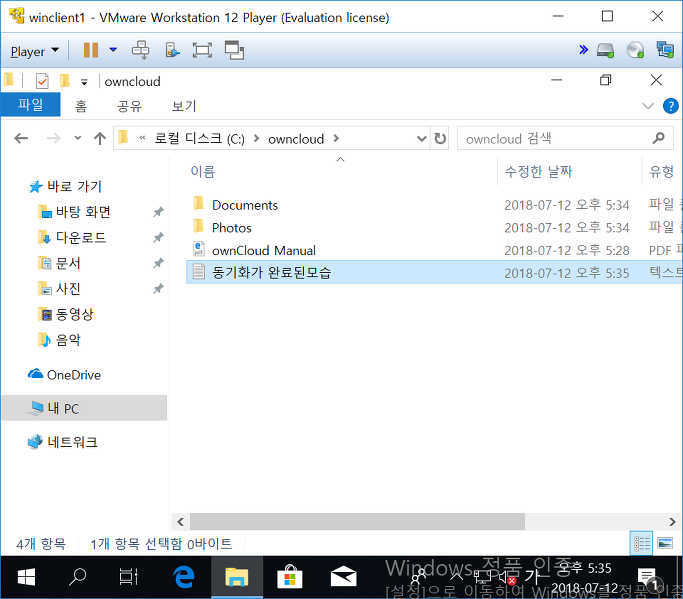
Task: Switch to details view layout
Action: pyautogui.click(x=642, y=543)
